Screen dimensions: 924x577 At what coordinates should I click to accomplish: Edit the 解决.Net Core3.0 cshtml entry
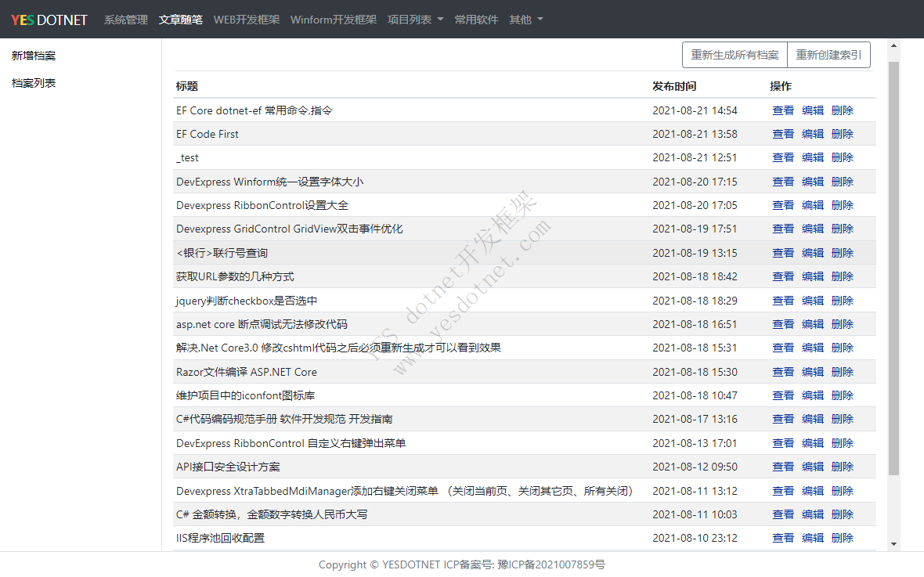(813, 348)
